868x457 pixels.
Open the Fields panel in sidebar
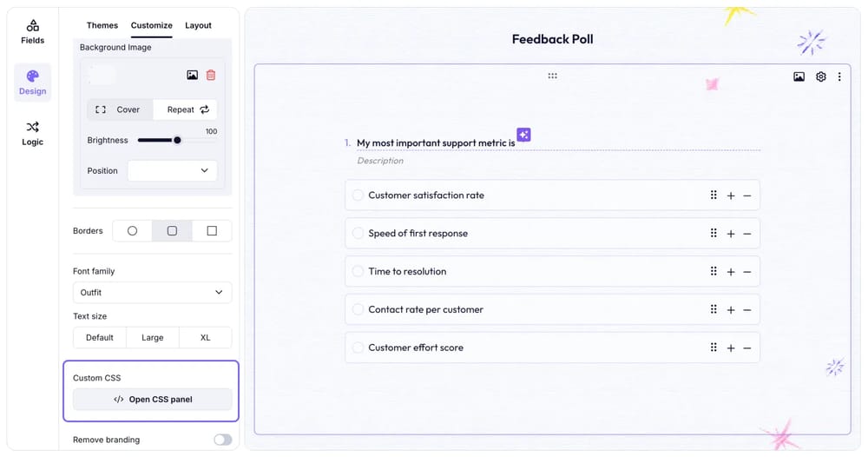pos(32,31)
